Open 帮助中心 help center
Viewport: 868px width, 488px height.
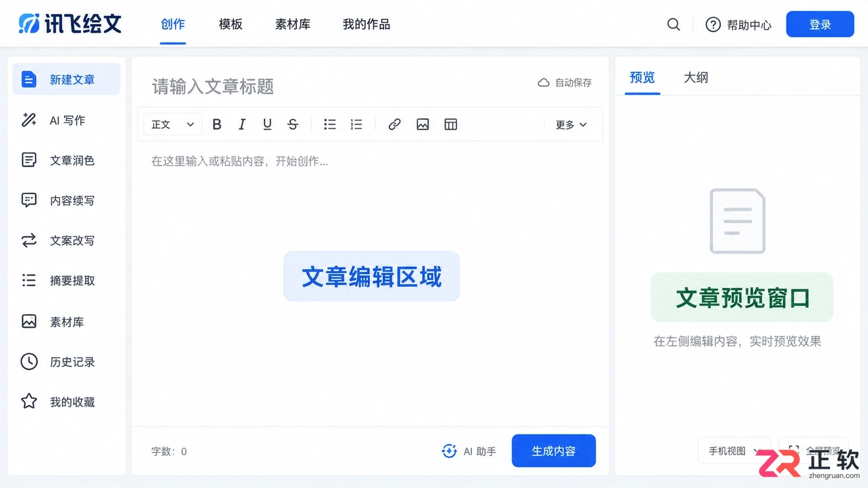[738, 25]
